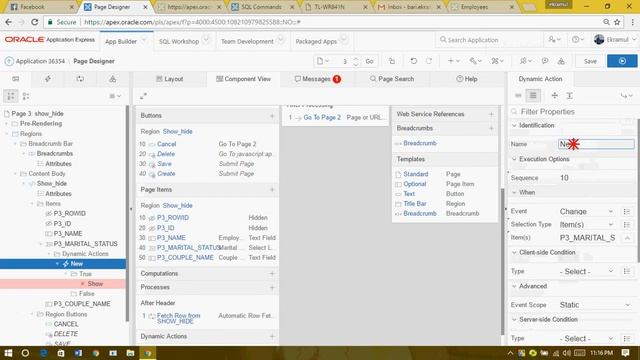Open the Team Development comment icon

tap(544, 61)
